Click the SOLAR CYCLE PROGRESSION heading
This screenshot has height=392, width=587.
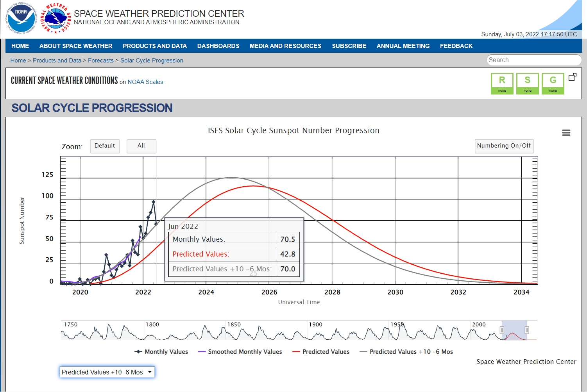(x=92, y=108)
